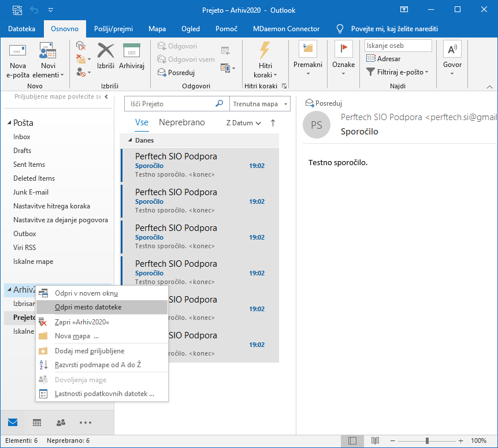
Task: Open the Trenutna mapa scope dropdown
Action: pos(260,104)
